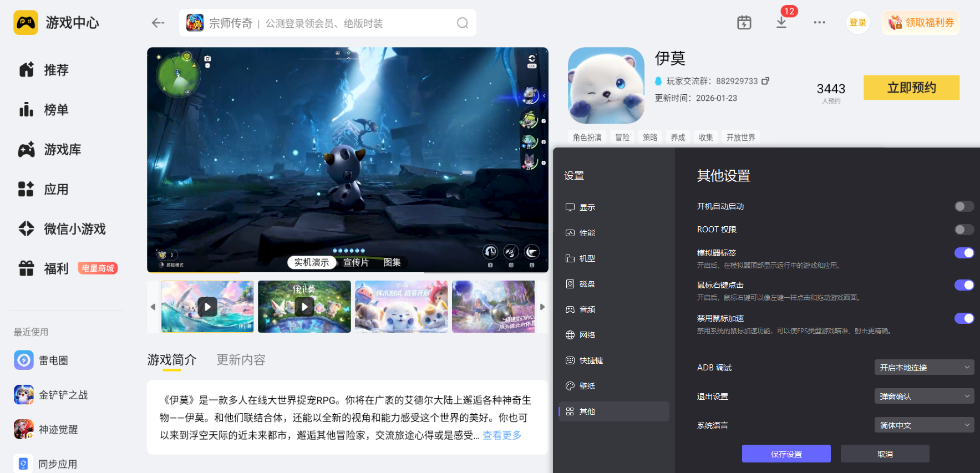
Task: Switch to 实机演示 media tab
Action: point(312,262)
